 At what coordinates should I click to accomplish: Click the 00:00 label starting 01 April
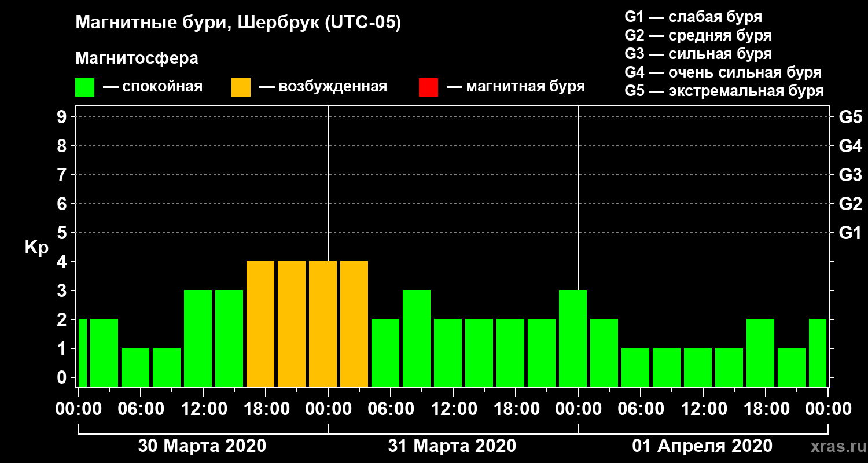[x=578, y=409]
